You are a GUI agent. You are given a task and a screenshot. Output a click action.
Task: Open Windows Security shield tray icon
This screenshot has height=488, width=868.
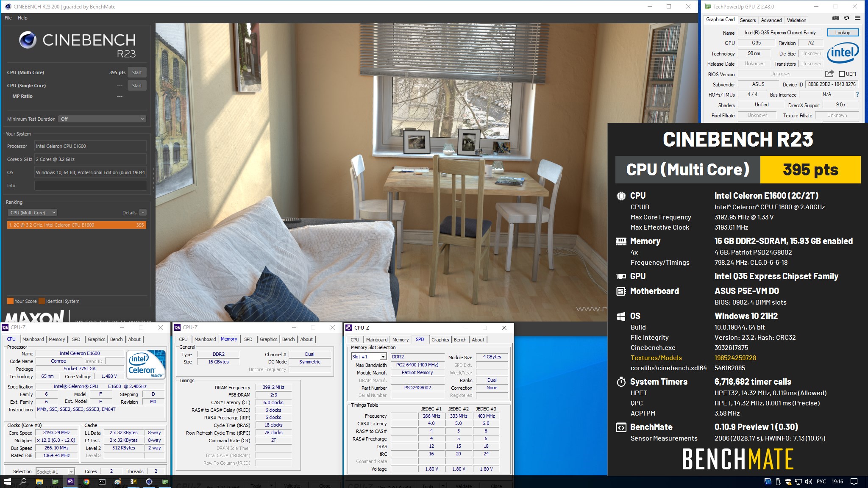[788, 482]
